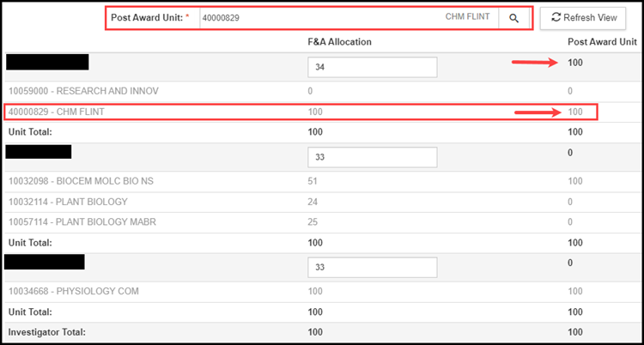Click the magnifier search icon
644x345 pixels.
point(513,18)
